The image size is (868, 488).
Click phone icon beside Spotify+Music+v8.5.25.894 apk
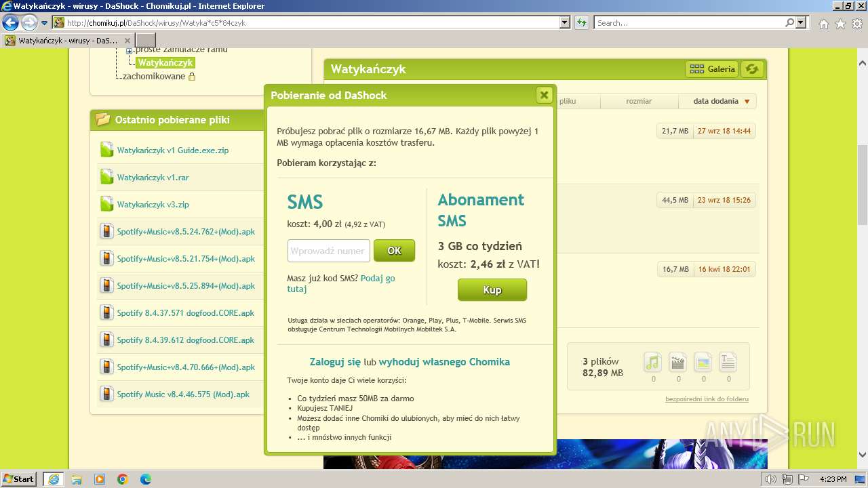(x=106, y=285)
